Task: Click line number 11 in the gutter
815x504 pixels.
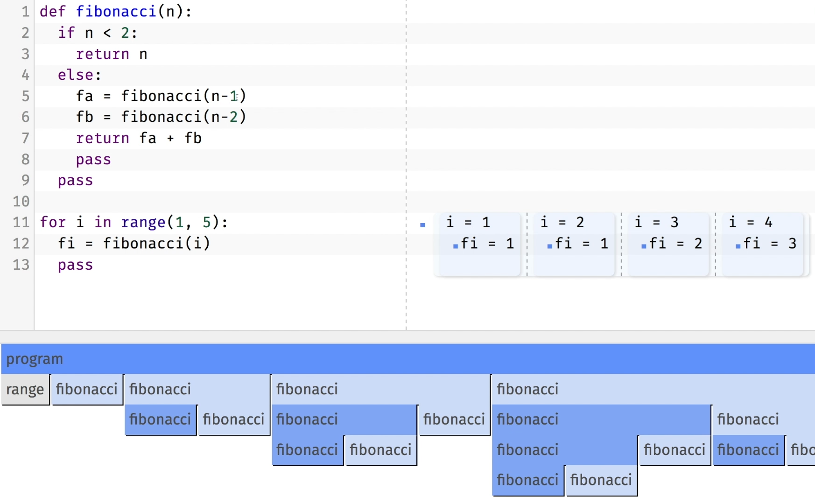Action: coord(21,222)
